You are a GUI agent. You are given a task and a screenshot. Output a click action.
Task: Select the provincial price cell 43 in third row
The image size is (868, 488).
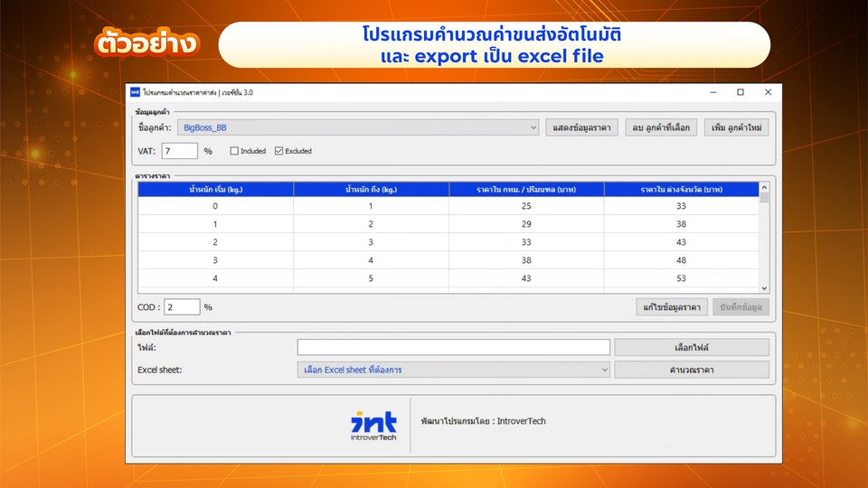pyautogui.click(x=682, y=242)
